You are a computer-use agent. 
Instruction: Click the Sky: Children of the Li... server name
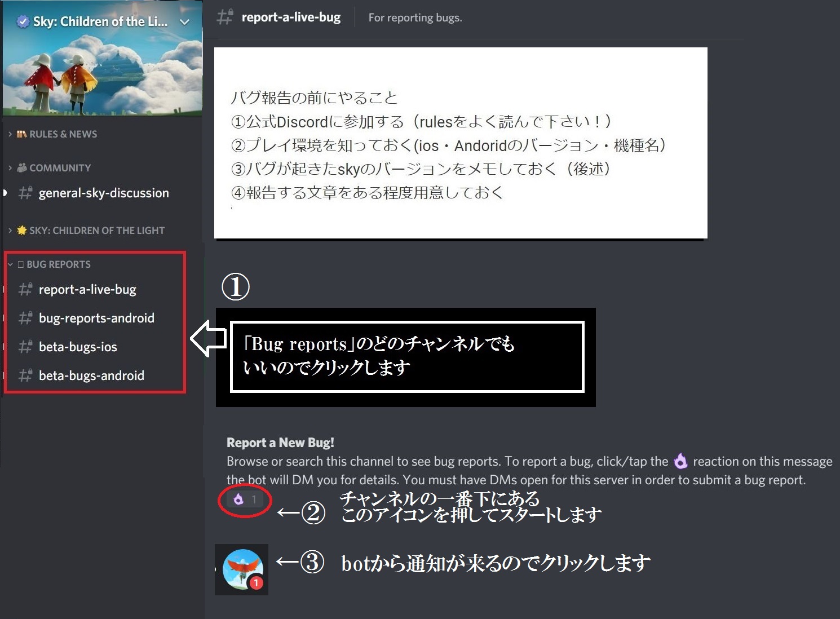[100, 22]
